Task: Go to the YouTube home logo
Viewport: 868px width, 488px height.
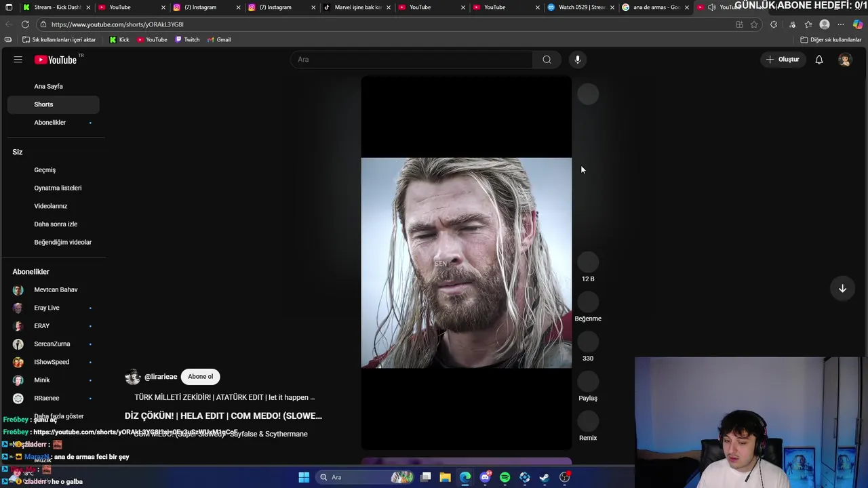Action: tap(56, 60)
